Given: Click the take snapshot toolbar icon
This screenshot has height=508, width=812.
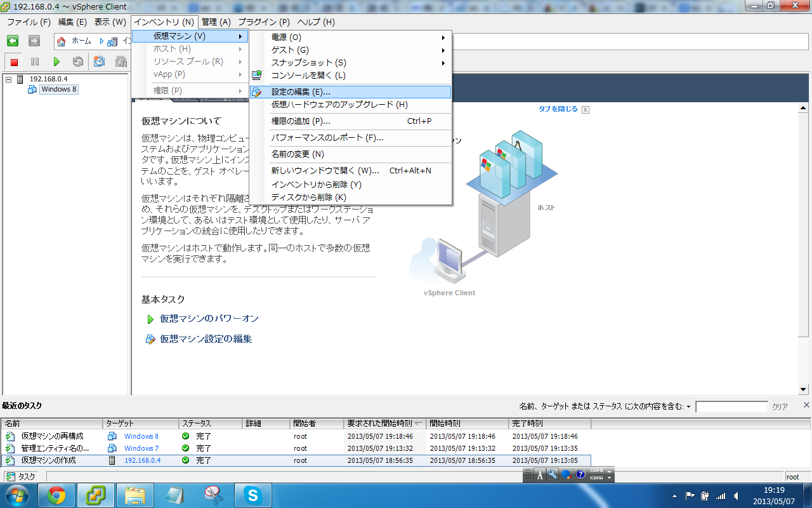Looking at the screenshot, I should coord(100,62).
